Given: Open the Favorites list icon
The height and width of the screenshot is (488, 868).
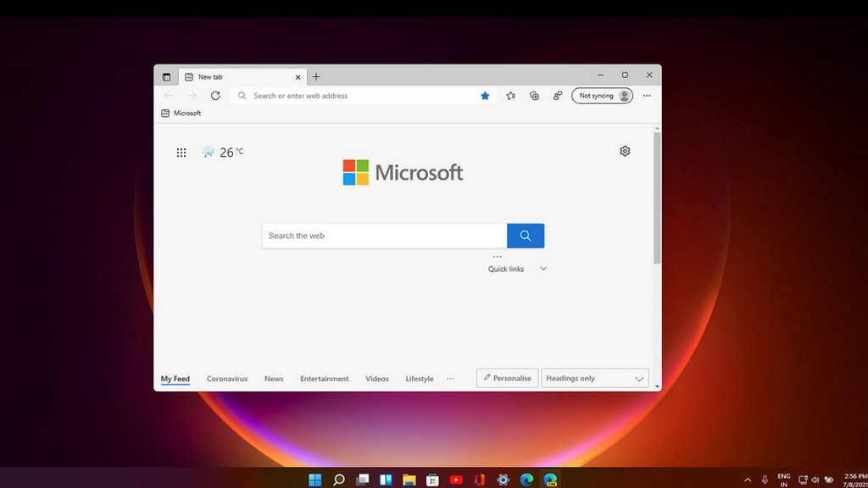Looking at the screenshot, I should click(x=510, y=96).
